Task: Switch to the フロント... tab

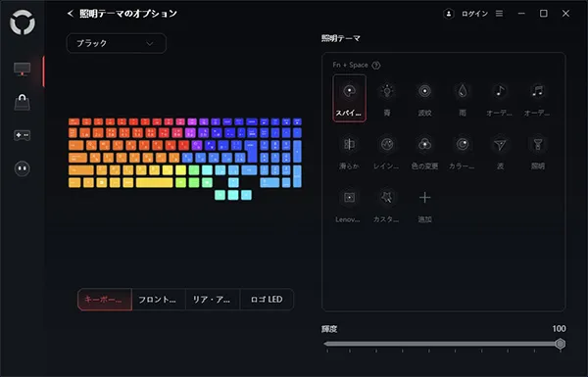Action: coord(159,300)
